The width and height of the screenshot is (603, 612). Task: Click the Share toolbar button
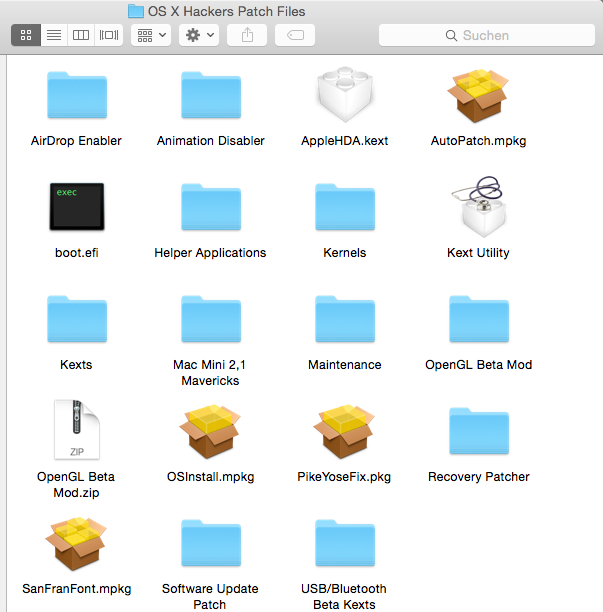point(247,35)
